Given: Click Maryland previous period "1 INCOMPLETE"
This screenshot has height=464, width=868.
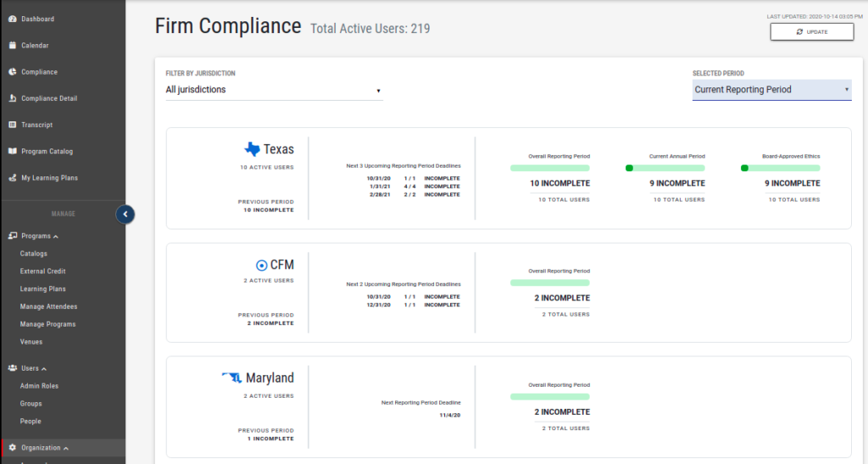Looking at the screenshot, I should pyautogui.click(x=270, y=439).
